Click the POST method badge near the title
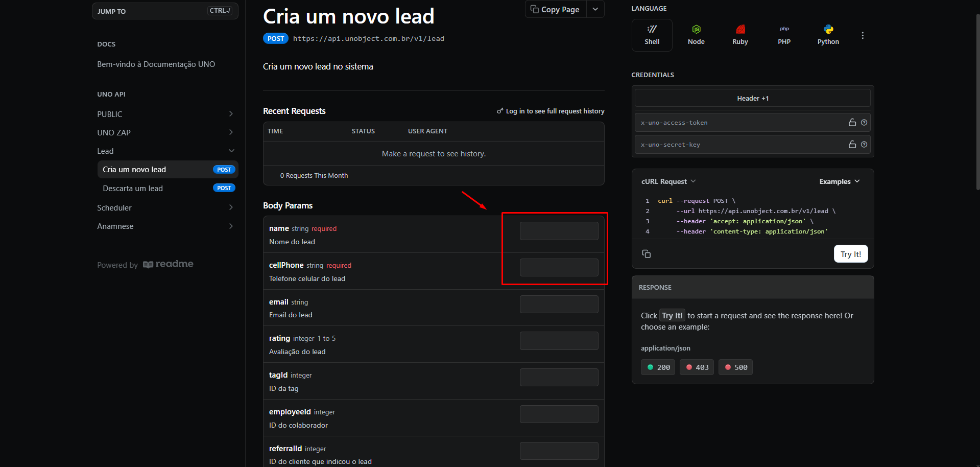 276,38
